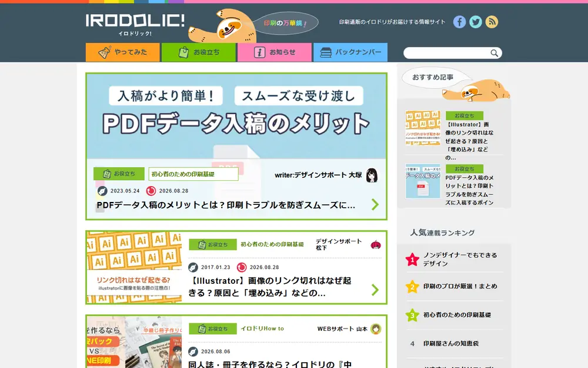Click the search magnifier icon
Viewport: 588px width, 368px height.
pos(495,54)
